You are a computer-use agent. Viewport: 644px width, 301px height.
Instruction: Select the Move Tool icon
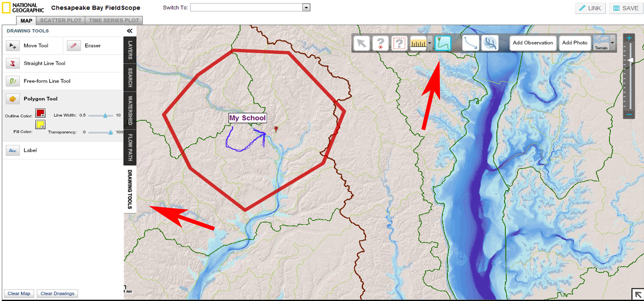coord(13,46)
